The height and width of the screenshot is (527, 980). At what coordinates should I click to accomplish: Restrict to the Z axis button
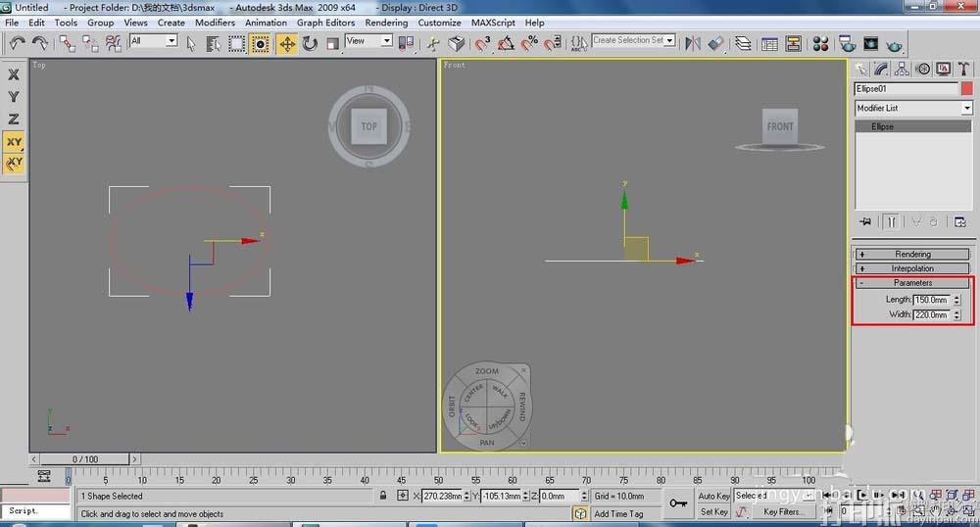(14, 119)
